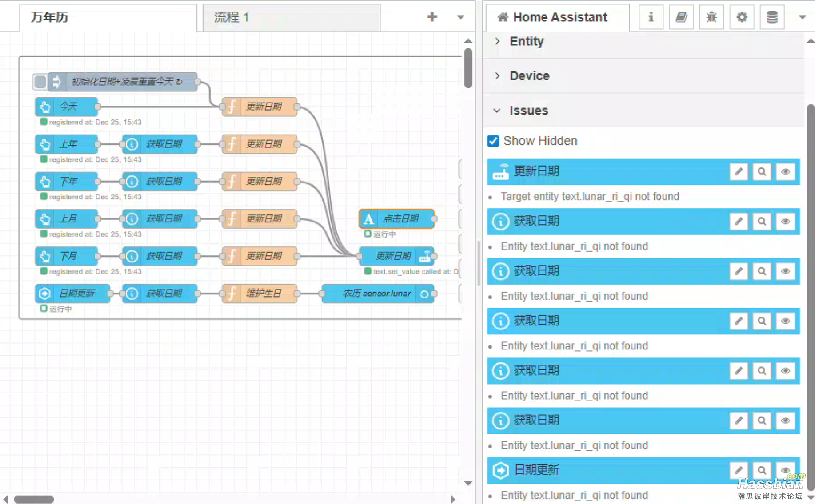The height and width of the screenshot is (504, 815).
Task: Toggle the eye icon on 更新日期 issue
Action: pos(785,172)
